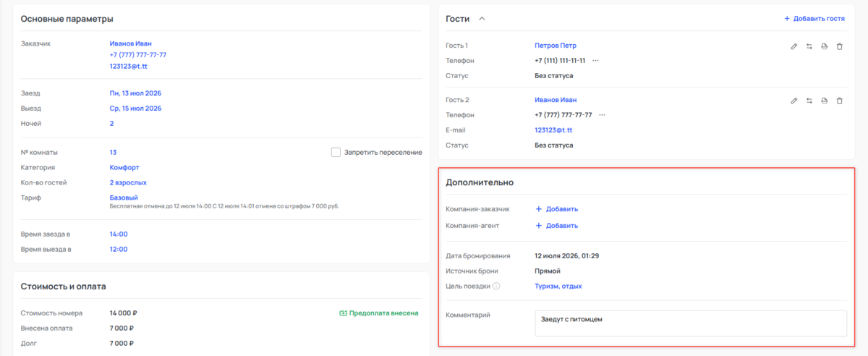The height and width of the screenshot is (356, 868).
Task: Edit guest Петров Петр with pencil icon
Action: 793,46
